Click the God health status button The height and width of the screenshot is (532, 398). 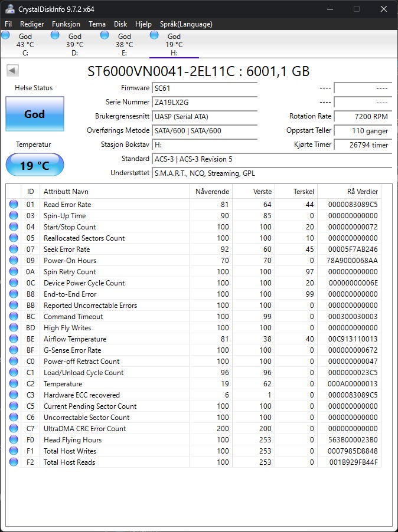(x=35, y=114)
